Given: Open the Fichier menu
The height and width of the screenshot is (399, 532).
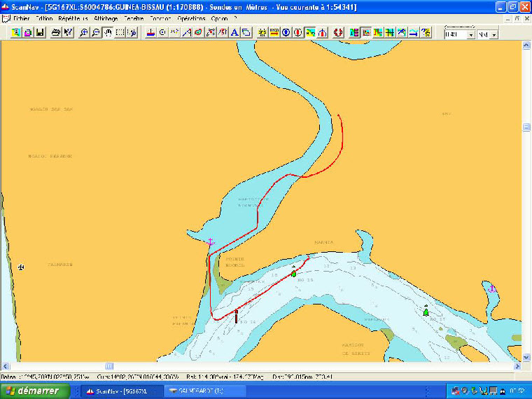Looking at the screenshot, I should click(x=22, y=17).
